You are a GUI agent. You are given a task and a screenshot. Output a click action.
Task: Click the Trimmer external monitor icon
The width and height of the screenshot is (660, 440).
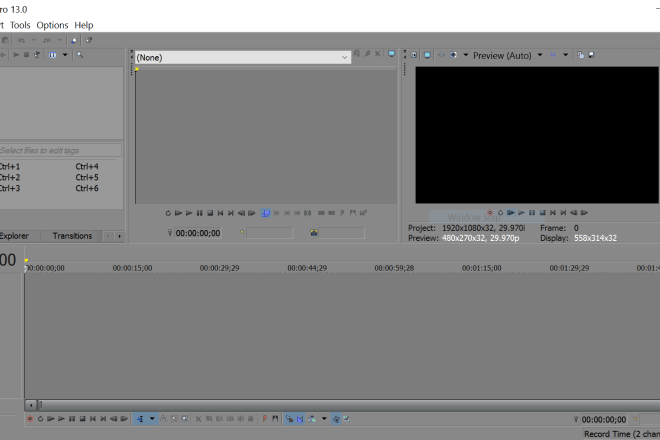tap(391, 53)
